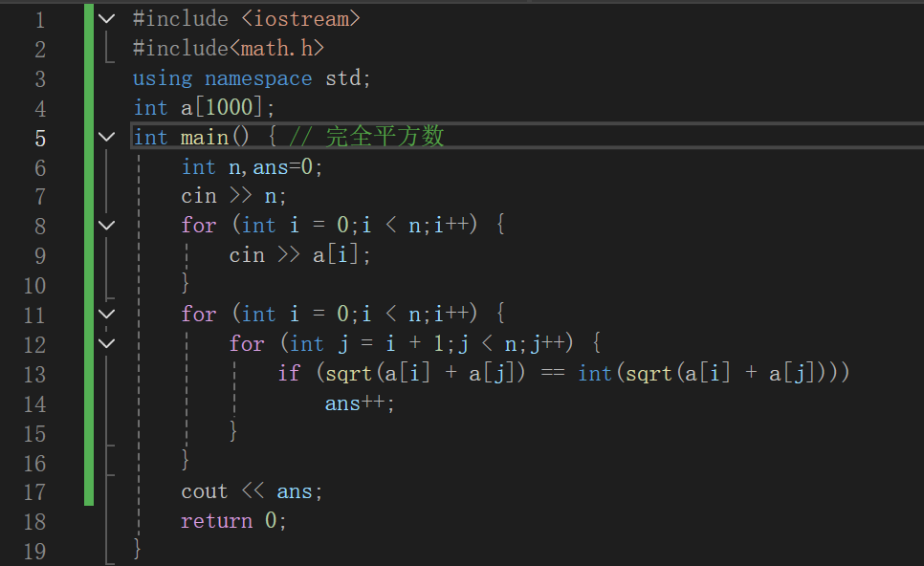
Task: Click the 'ans++;' statement on line 14
Action: (x=360, y=403)
